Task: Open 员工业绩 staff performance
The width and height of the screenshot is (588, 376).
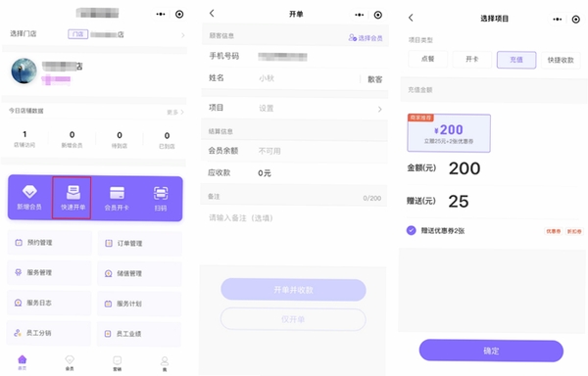Action: click(x=139, y=334)
